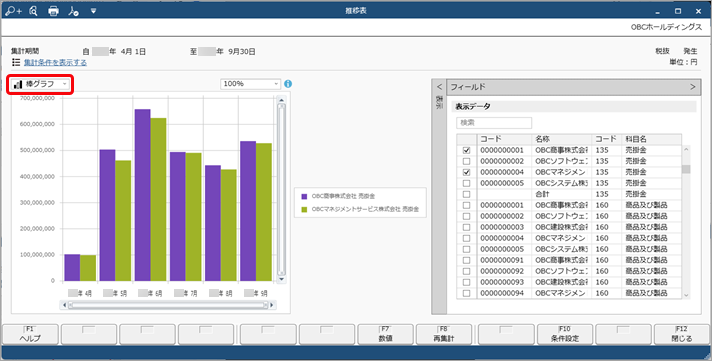Click the 表示 vertical tab on collapse strip
This screenshot has width=712, height=361.
439,102
